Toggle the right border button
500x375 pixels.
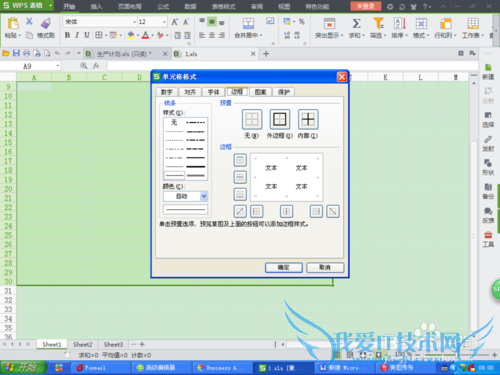point(316,211)
